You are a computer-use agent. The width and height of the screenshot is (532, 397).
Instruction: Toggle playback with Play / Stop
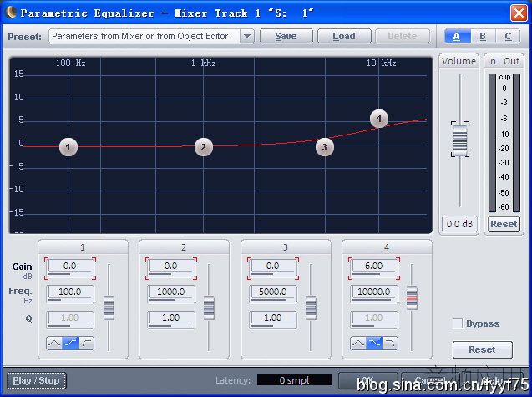click(36, 380)
